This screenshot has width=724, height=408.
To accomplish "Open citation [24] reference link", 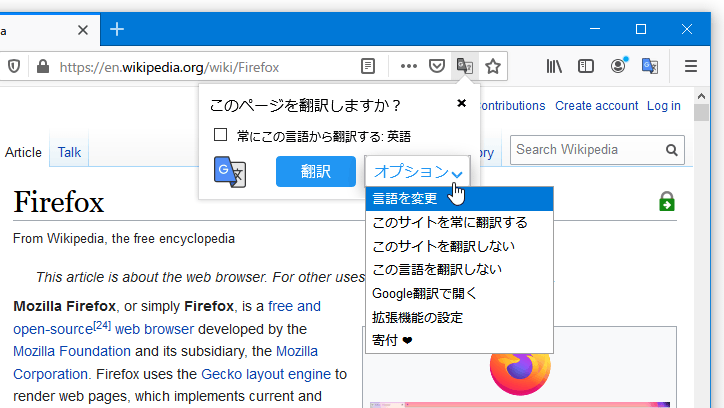I will click(102, 325).
